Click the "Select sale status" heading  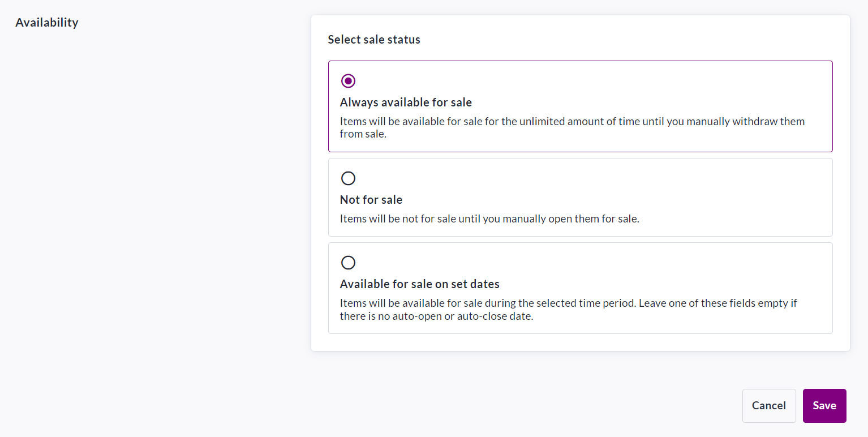coord(374,40)
